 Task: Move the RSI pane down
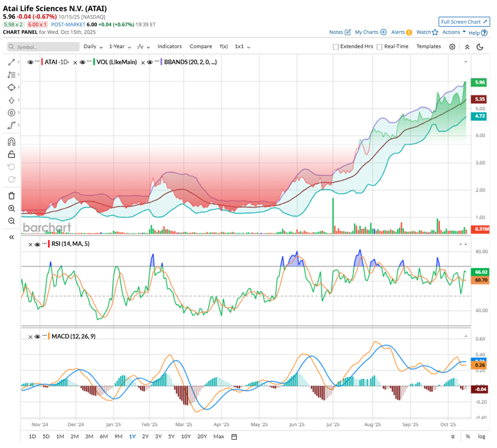click(466, 245)
